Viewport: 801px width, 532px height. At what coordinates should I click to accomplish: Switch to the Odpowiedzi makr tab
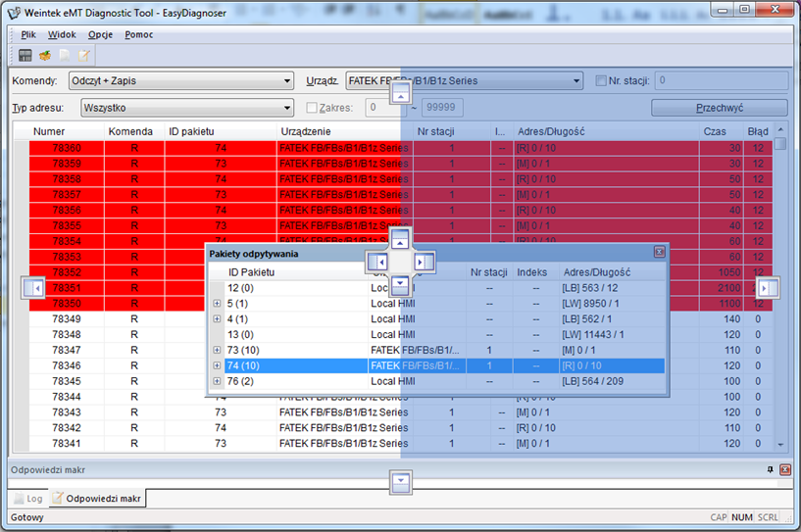click(97, 499)
